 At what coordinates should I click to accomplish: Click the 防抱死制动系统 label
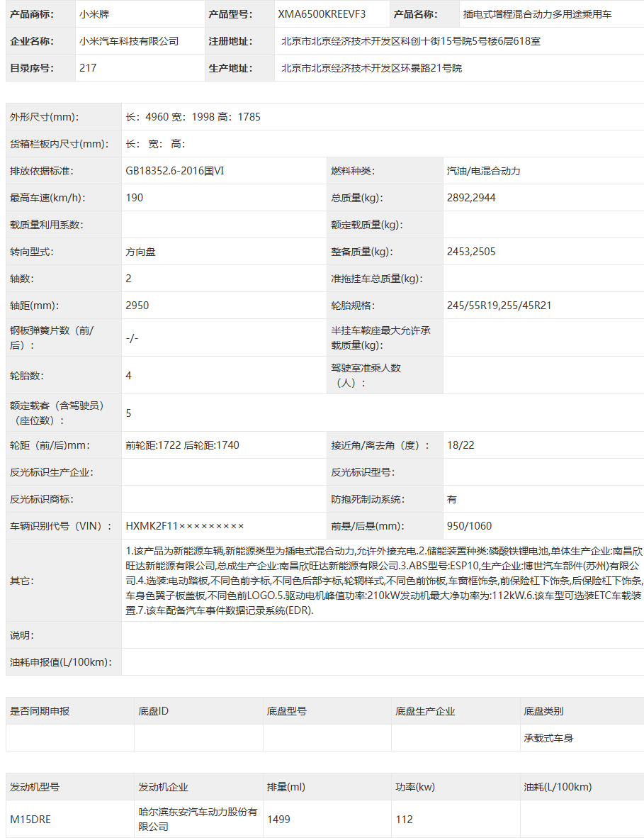pyautogui.click(x=368, y=499)
